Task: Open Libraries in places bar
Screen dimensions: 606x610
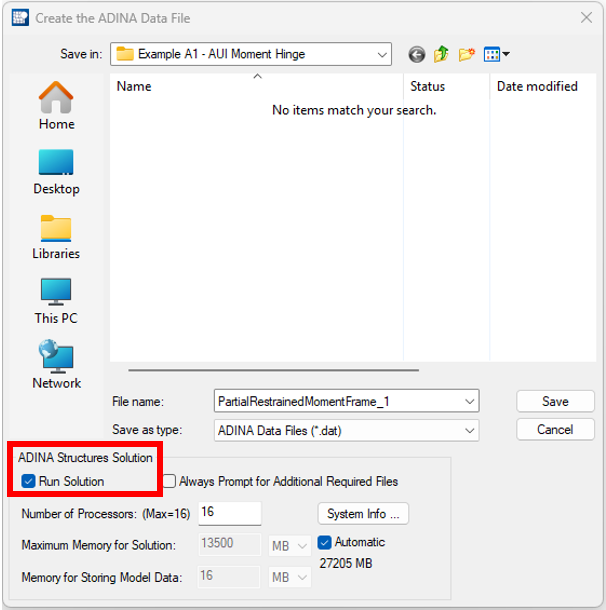Action: (x=56, y=237)
